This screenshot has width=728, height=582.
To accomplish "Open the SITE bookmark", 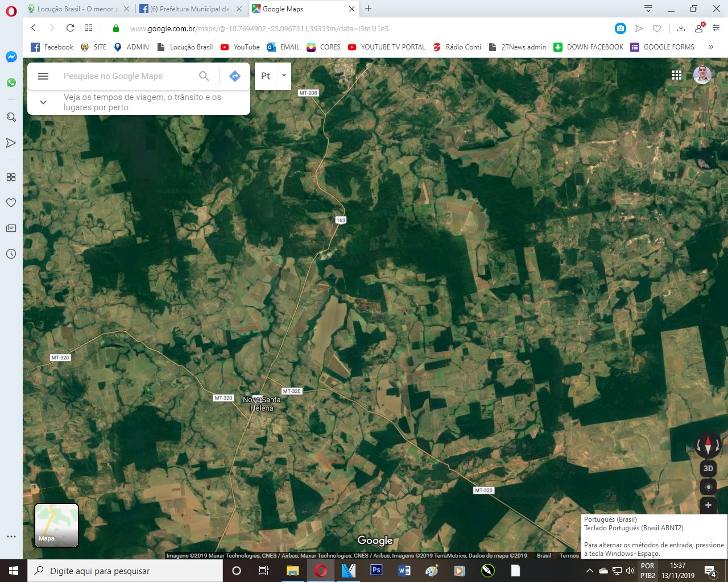I will [x=94, y=47].
